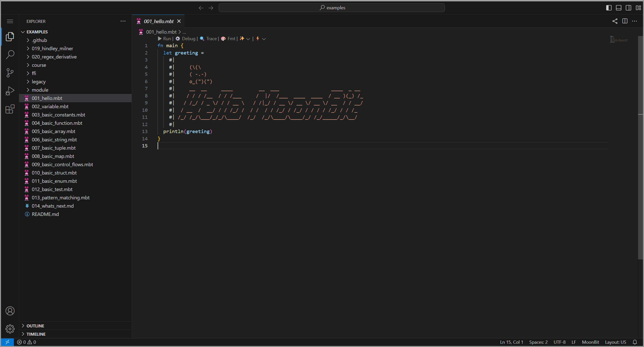This screenshot has width=644, height=347.
Task: Change end of line sequence LF
Action: pyautogui.click(x=574, y=342)
